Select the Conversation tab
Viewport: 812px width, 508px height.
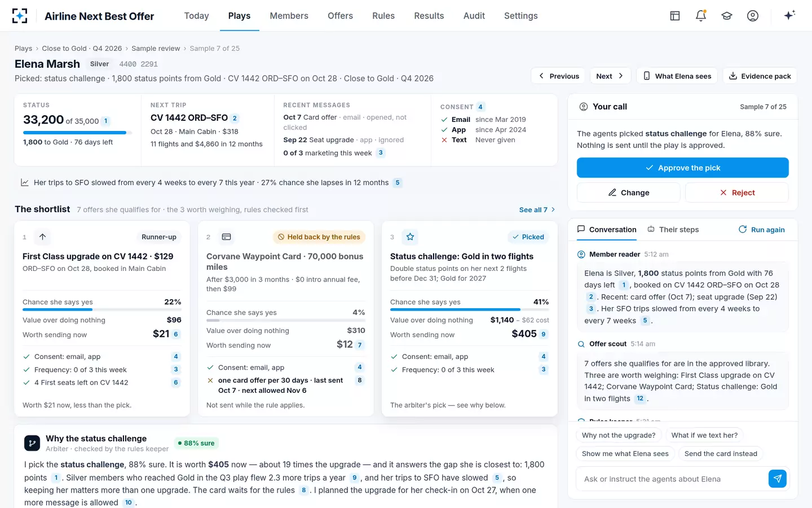607,229
